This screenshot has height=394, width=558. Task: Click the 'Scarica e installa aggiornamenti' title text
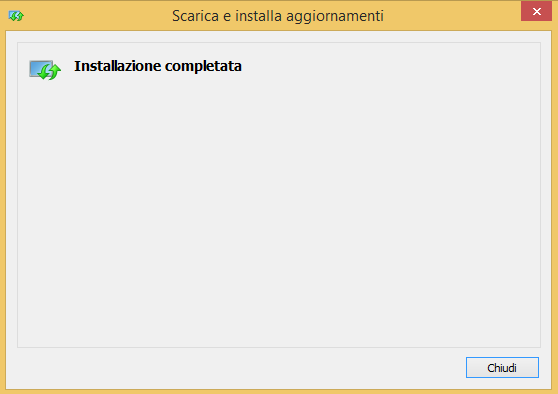(x=278, y=16)
